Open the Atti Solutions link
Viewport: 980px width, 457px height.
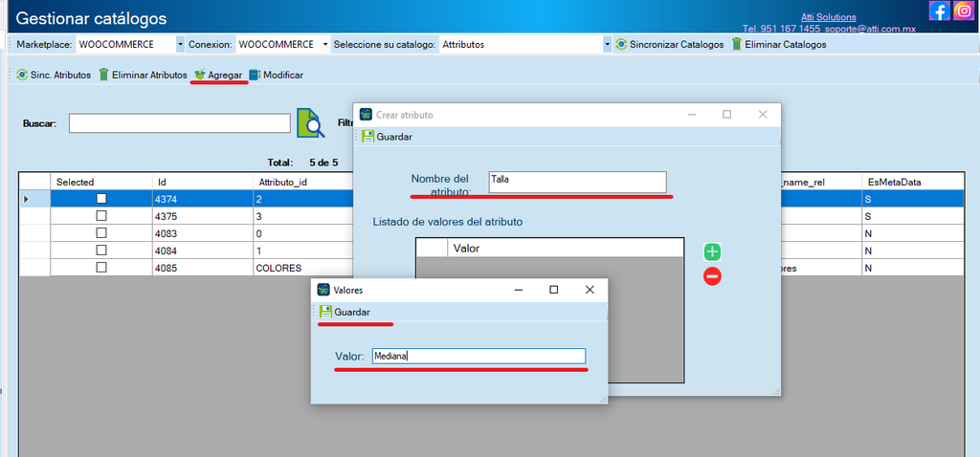(828, 17)
